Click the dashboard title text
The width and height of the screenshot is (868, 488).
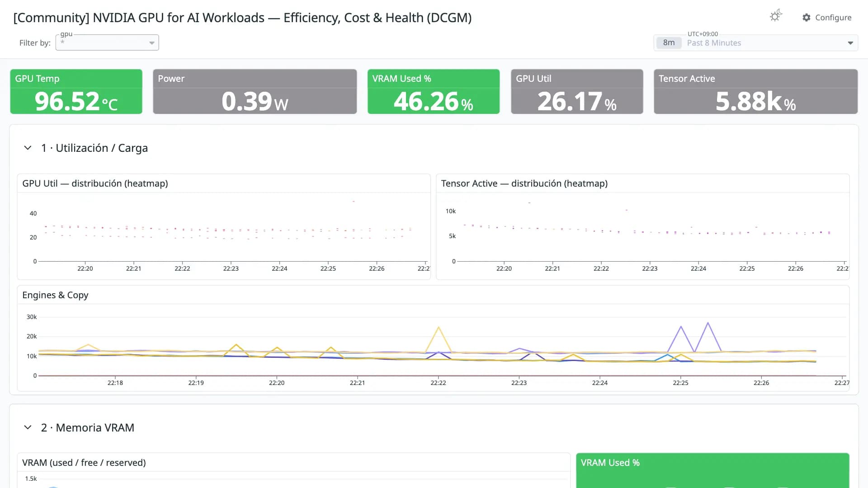tap(242, 18)
